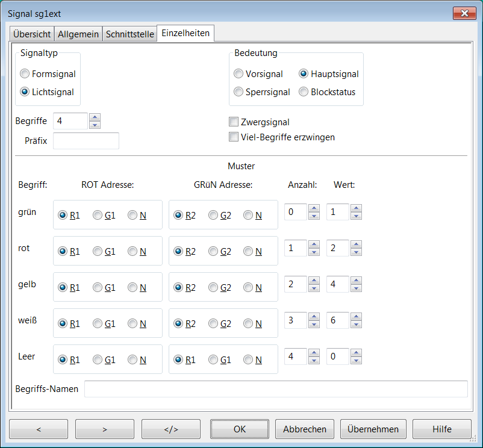Close the Signal sg1ext dialog window
The image size is (483, 448).
[464, 13]
